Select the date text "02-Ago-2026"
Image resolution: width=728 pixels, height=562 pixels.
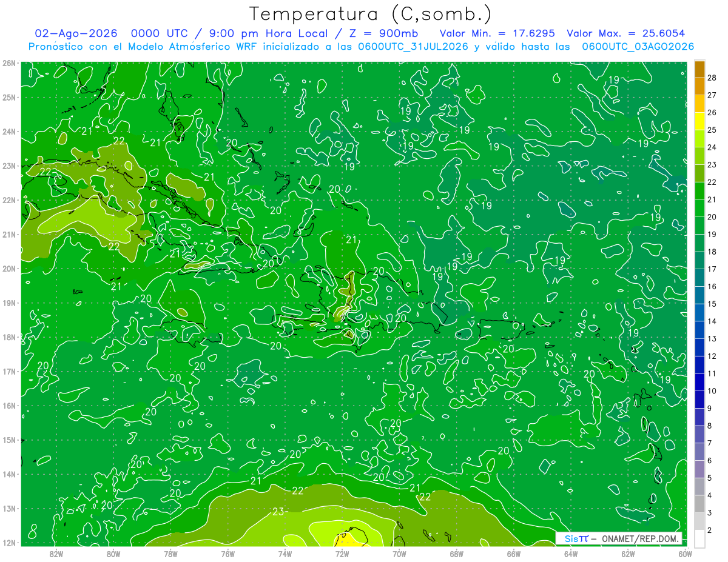(x=76, y=33)
